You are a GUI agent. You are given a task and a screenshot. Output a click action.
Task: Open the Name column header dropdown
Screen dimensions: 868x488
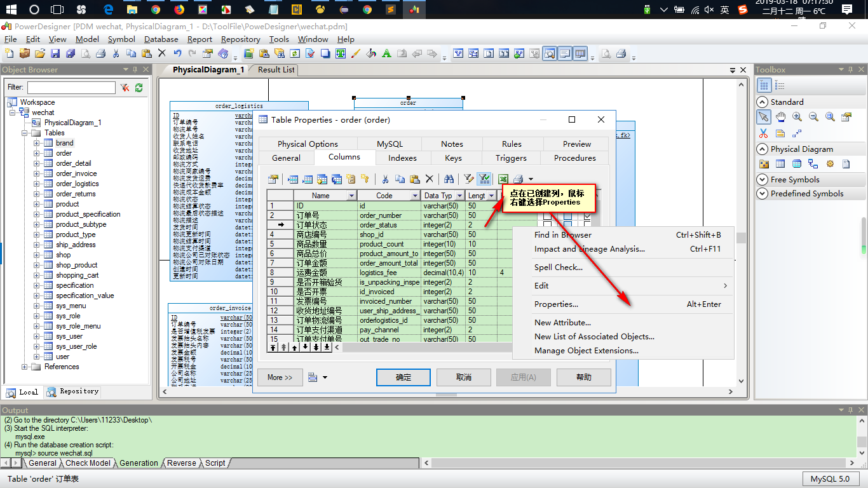(351, 196)
